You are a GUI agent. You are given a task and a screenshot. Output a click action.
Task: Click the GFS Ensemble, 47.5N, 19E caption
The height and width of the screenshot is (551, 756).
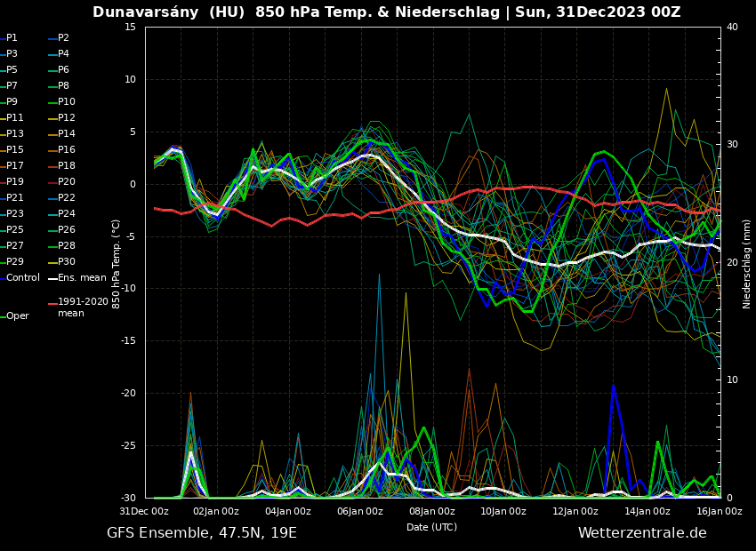tap(202, 533)
